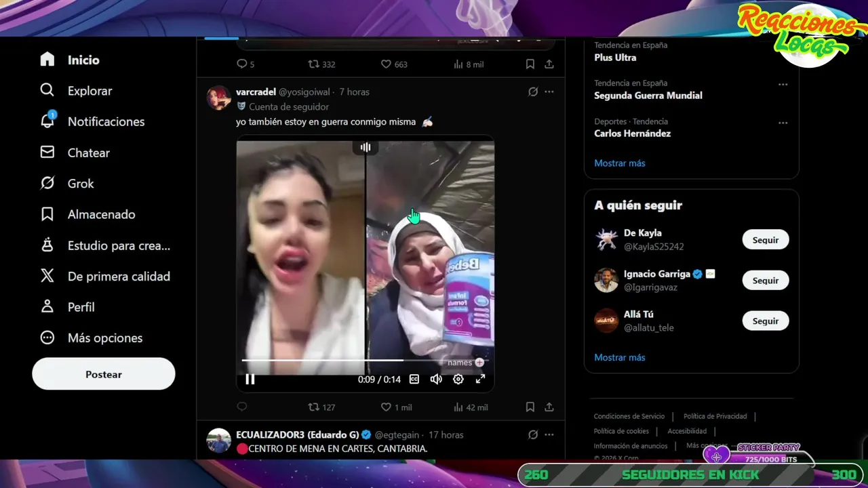Repost varcradel tweet with 127 reposts

tap(321, 407)
